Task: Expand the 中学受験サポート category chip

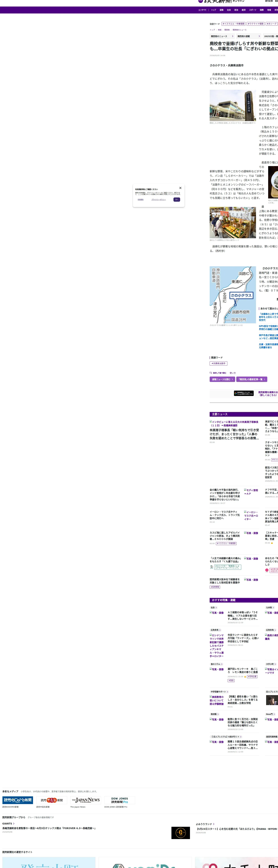Action: click(219, 692)
